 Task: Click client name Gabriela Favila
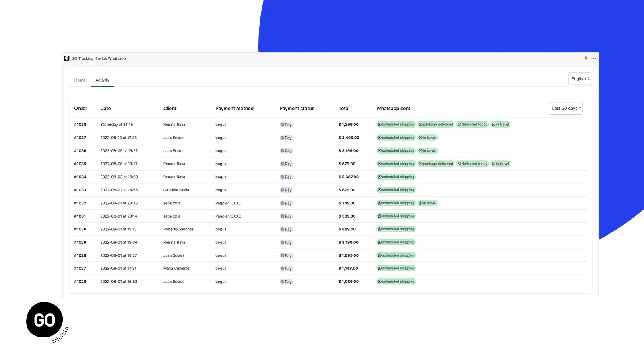pyautogui.click(x=176, y=190)
